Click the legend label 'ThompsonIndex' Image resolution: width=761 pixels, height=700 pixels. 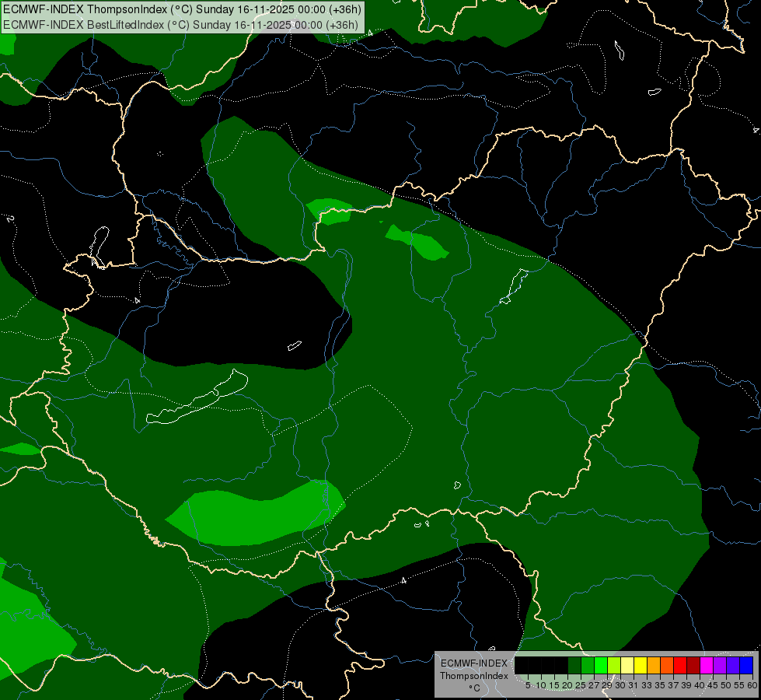(x=473, y=676)
